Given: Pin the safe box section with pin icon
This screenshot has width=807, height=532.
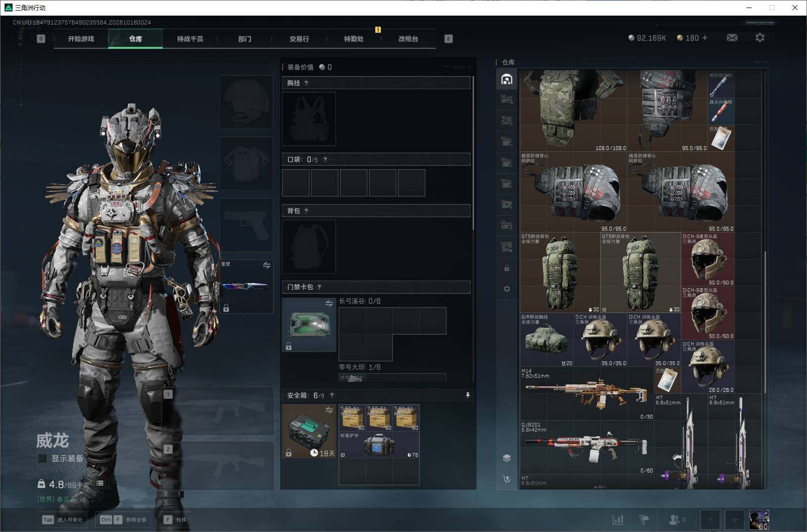Looking at the screenshot, I should [x=467, y=395].
